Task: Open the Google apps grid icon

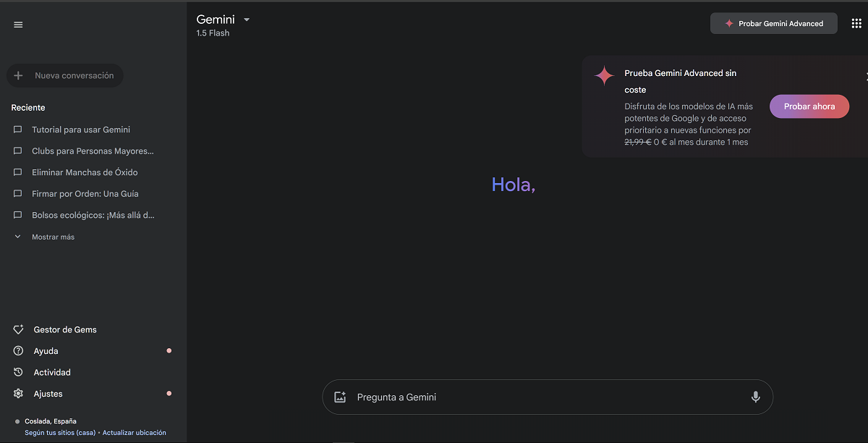Action: click(856, 23)
